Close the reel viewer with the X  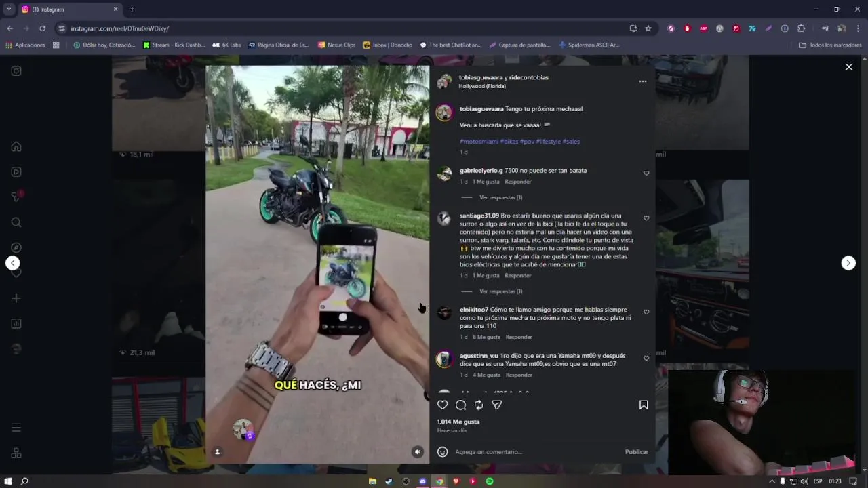tap(848, 67)
